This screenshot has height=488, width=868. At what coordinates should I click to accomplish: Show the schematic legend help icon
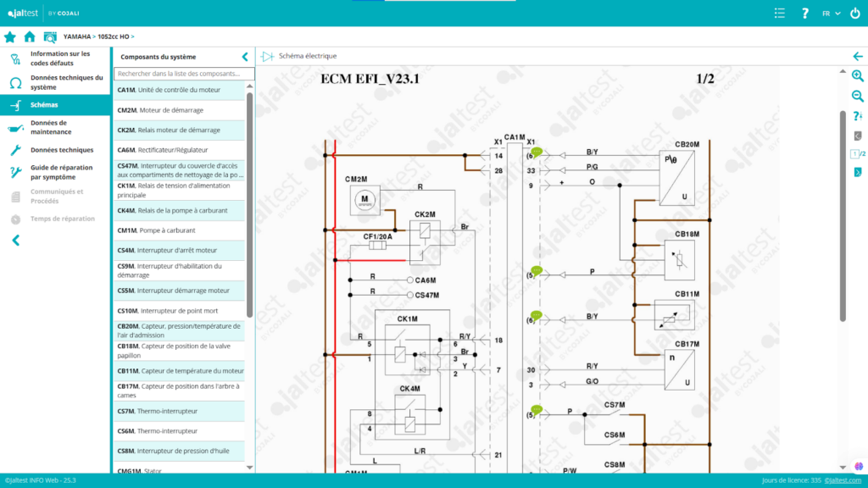point(857,116)
